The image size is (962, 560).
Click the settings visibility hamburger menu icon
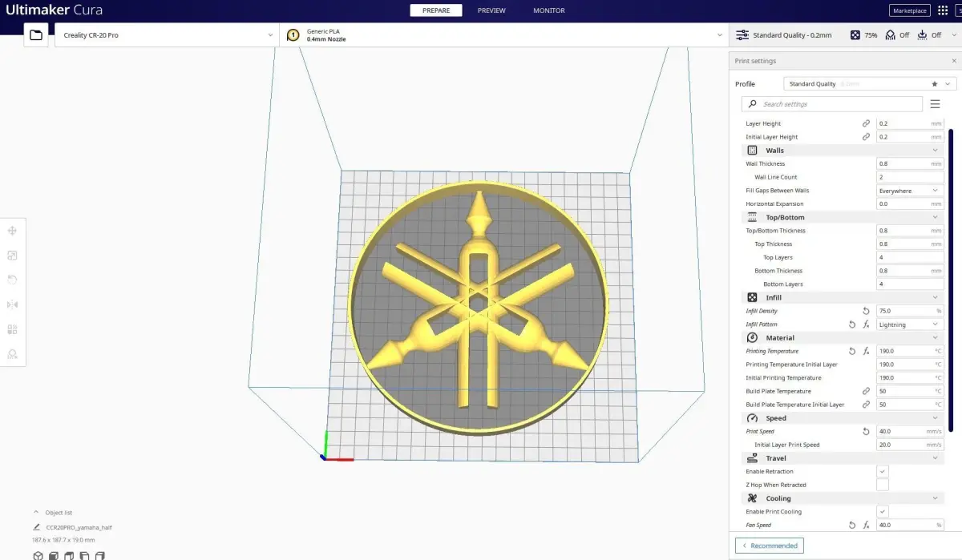(935, 104)
